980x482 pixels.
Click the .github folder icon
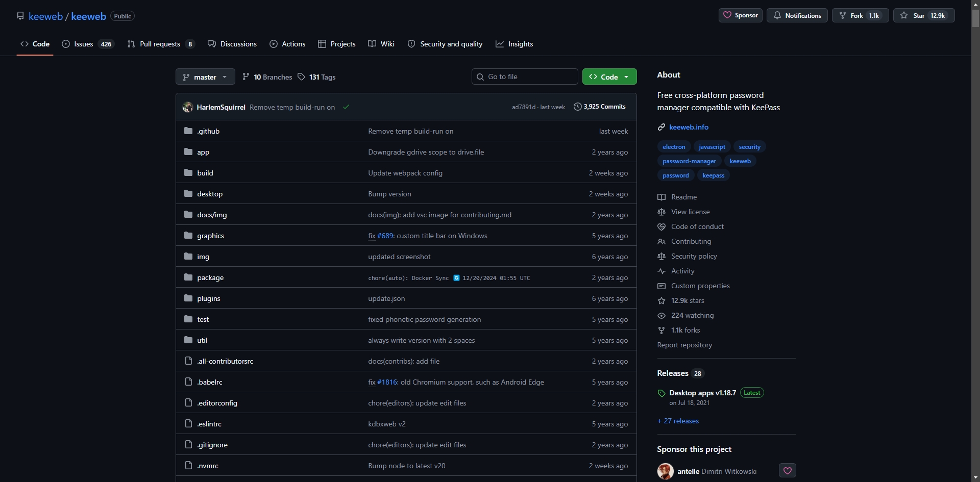188,131
